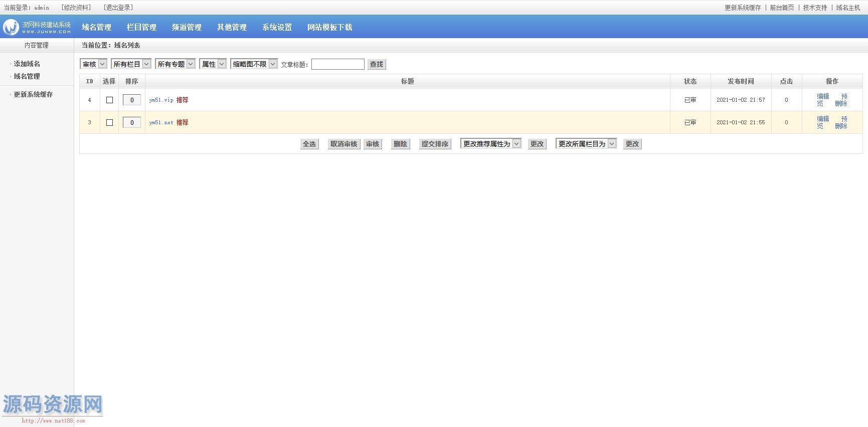Image resolution: width=868 pixels, height=427 pixels.
Task: Open the 域名主机 link
Action: point(848,8)
